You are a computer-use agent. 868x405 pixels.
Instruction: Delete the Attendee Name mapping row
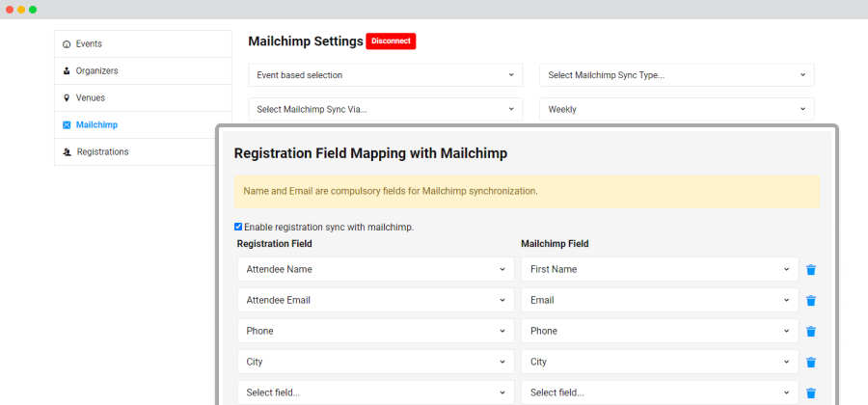pyautogui.click(x=811, y=269)
